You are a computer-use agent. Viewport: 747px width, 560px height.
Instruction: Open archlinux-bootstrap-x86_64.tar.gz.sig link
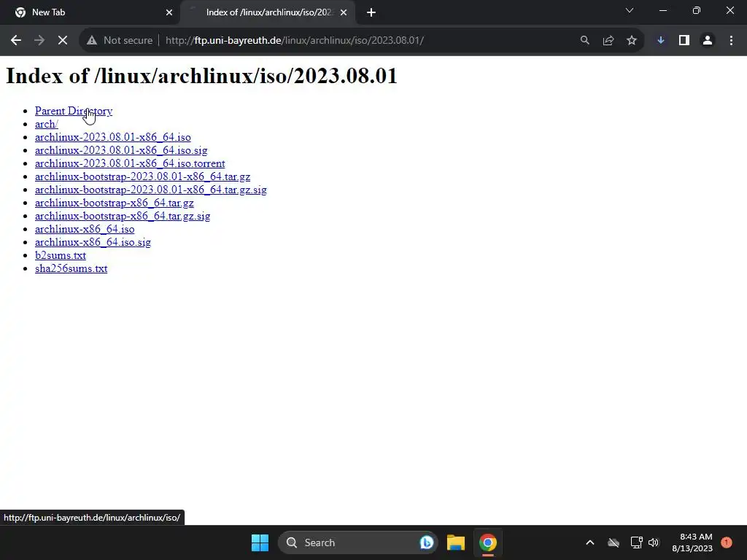(x=123, y=216)
